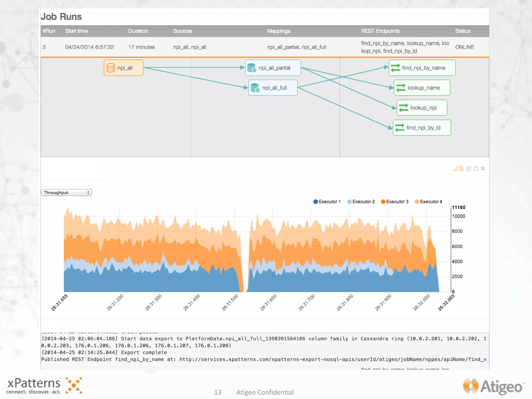Click the find_npi_by_id endpoint arrows icon
Image resolution: width=532 pixels, height=399 pixels.
(400, 128)
